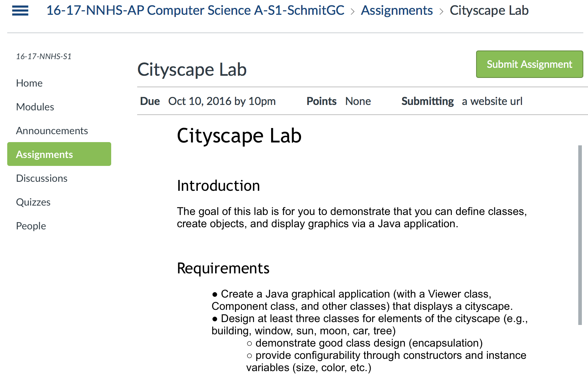Open the Announcements section
588x374 pixels.
tap(52, 131)
